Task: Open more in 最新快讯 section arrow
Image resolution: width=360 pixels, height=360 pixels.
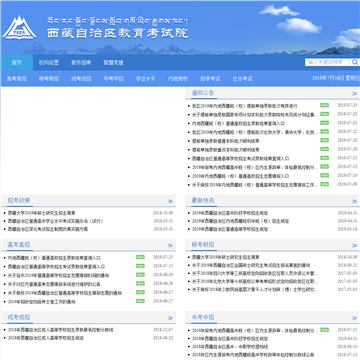Action: (x=354, y=201)
